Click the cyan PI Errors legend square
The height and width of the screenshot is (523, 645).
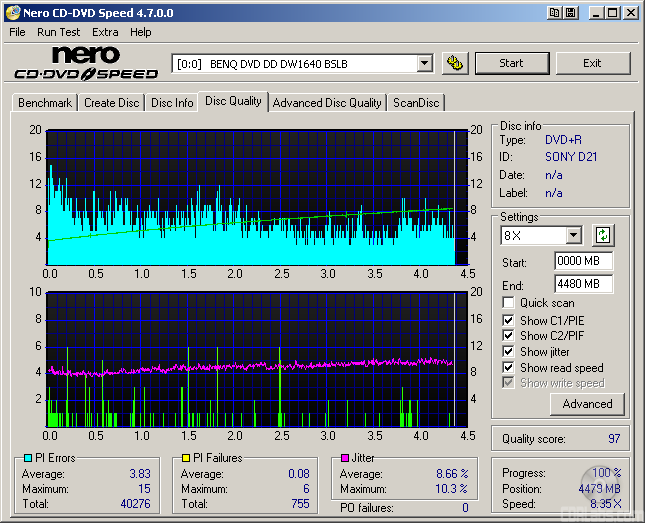[27, 459]
